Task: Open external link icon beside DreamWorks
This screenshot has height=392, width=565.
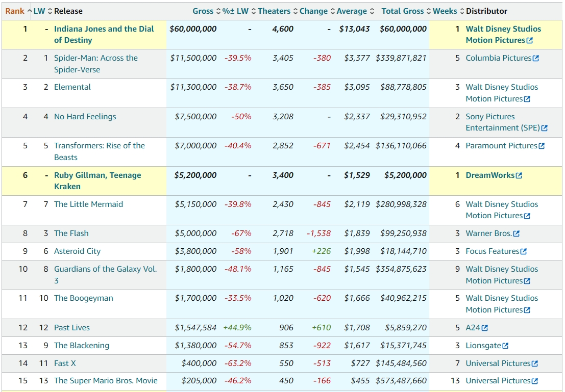Action: coord(519,176)
